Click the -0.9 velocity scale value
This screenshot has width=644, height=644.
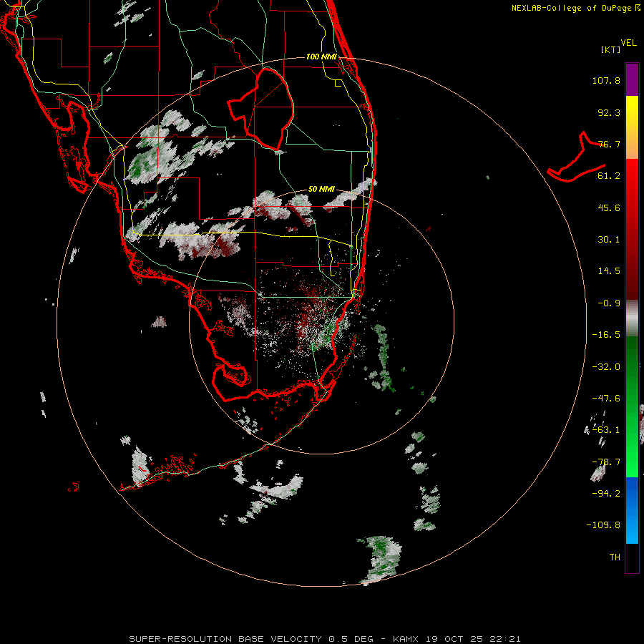609,303
